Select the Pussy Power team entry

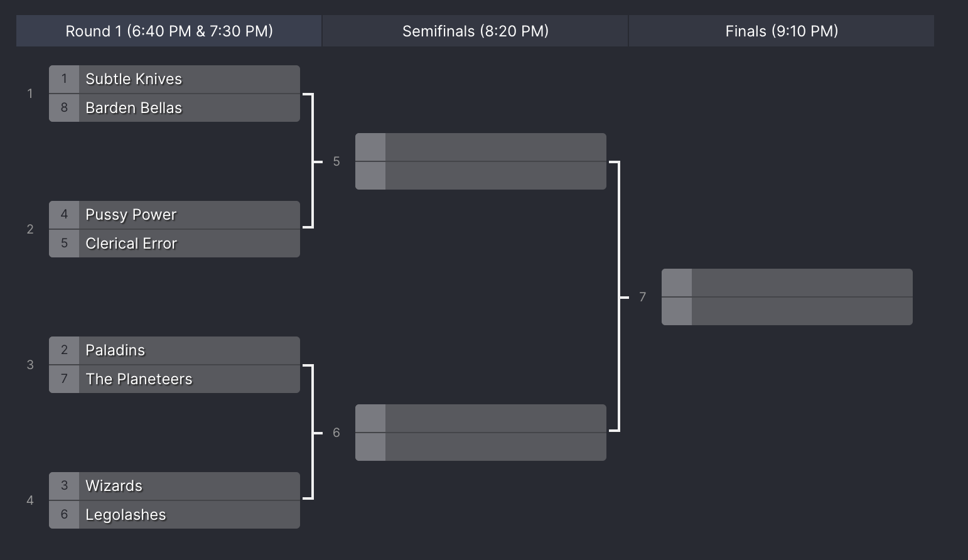coord(175,215)
